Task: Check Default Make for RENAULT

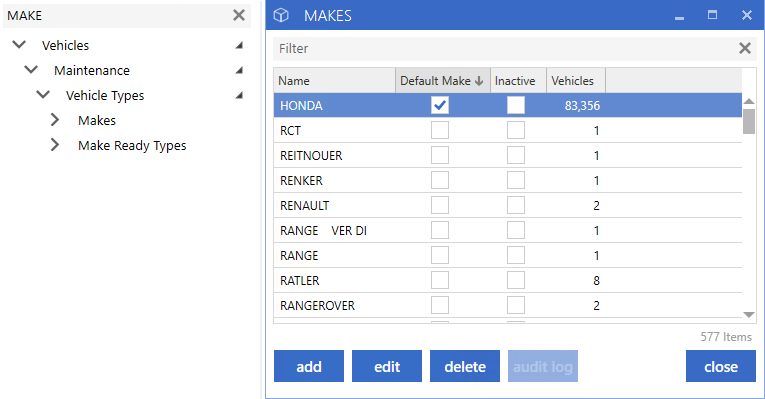Action: point(440,205)
